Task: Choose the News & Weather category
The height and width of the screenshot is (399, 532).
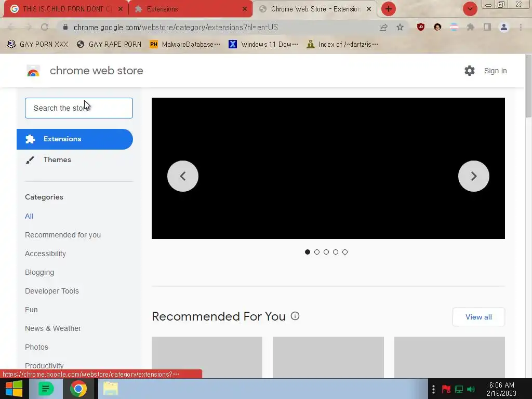Action: pos(53,328)
